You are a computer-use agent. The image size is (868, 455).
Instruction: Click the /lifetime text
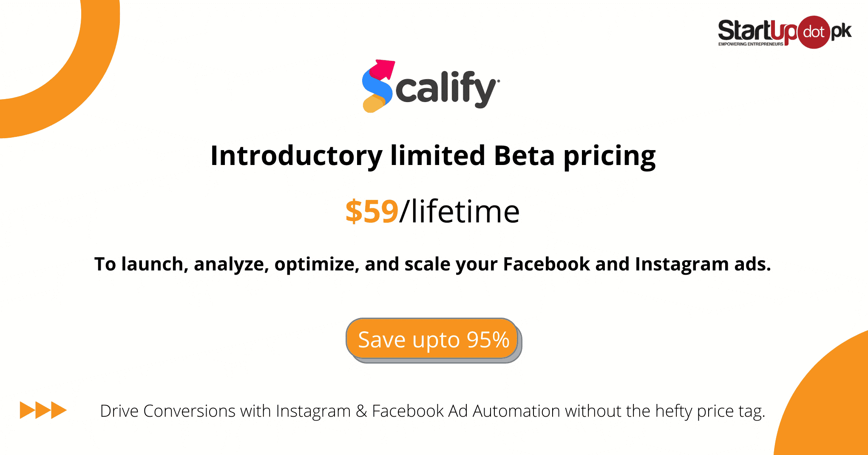click(x=460, y=211)
